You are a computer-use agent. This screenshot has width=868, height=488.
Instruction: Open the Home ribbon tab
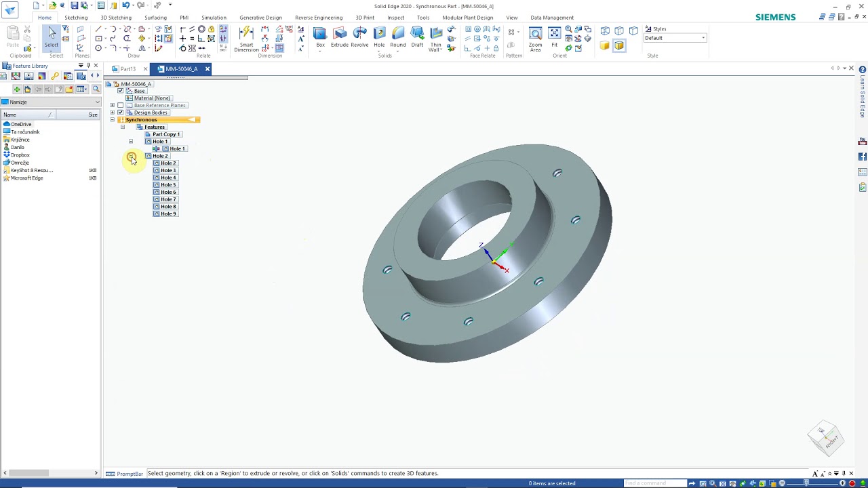point(44,18)
